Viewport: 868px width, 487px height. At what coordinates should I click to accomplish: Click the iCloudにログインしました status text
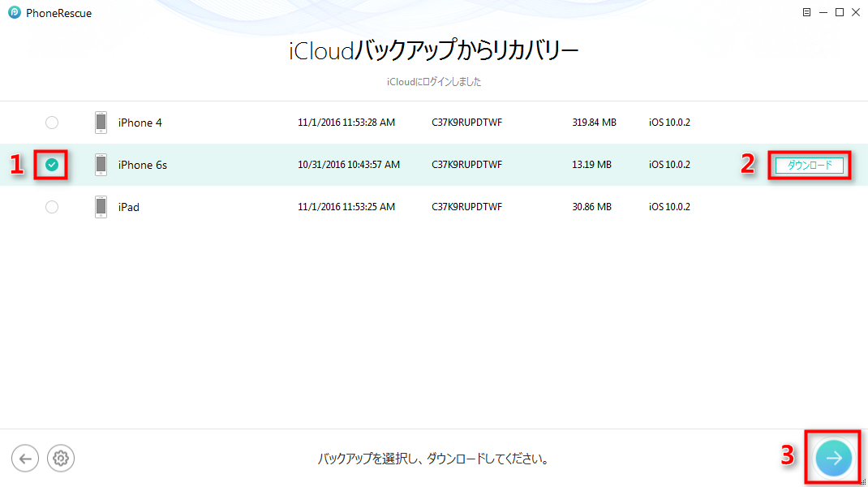434,82
